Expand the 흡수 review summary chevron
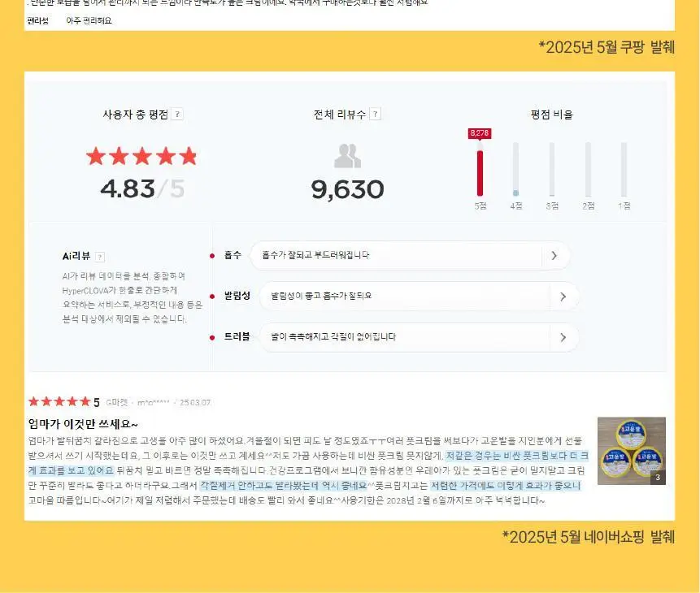Viewport: 700px width, 593px height. coord(554,256)
